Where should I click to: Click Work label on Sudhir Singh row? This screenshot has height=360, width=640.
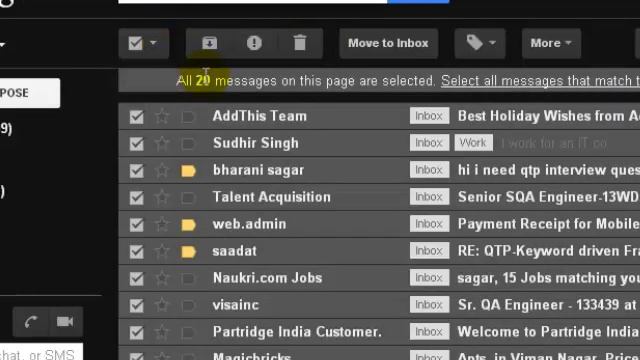pos(473,143)
